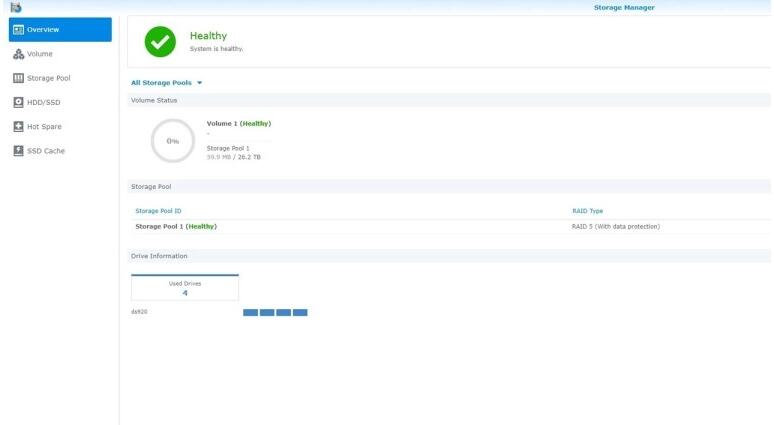Click the third drive slot bar of ds920

(283, 312)
